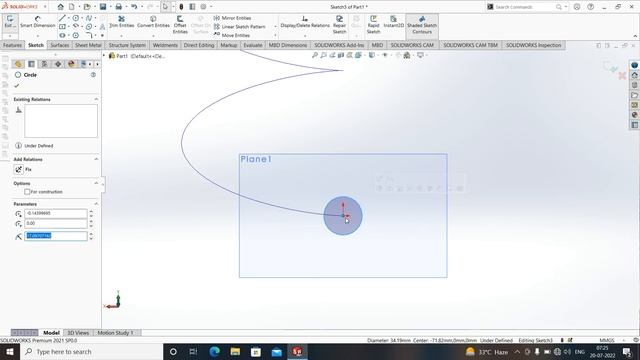Collapse the Parameters section
This screenshot has height=360, width=640.
96,204
